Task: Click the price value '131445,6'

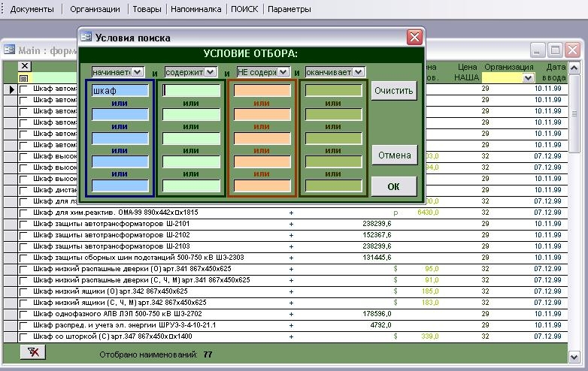Action: [377, 258]
